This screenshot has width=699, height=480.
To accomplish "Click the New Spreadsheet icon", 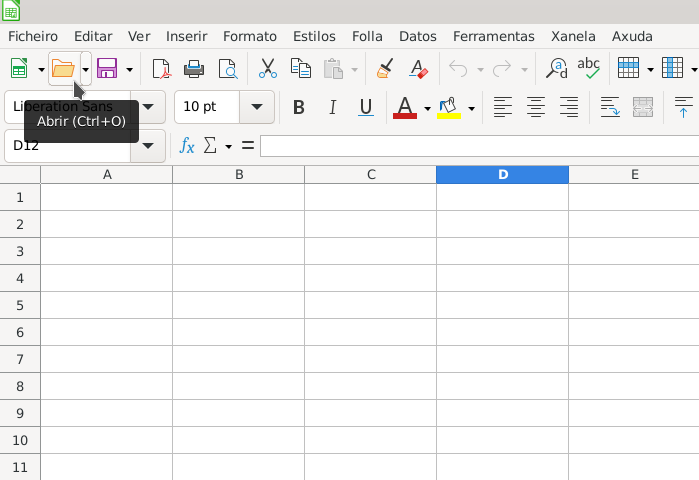I will click(19, 69).
